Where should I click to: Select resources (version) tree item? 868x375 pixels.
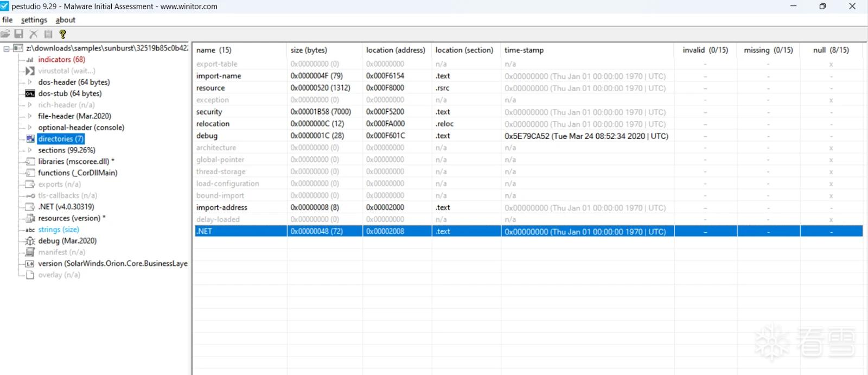(x=72, y=218)
